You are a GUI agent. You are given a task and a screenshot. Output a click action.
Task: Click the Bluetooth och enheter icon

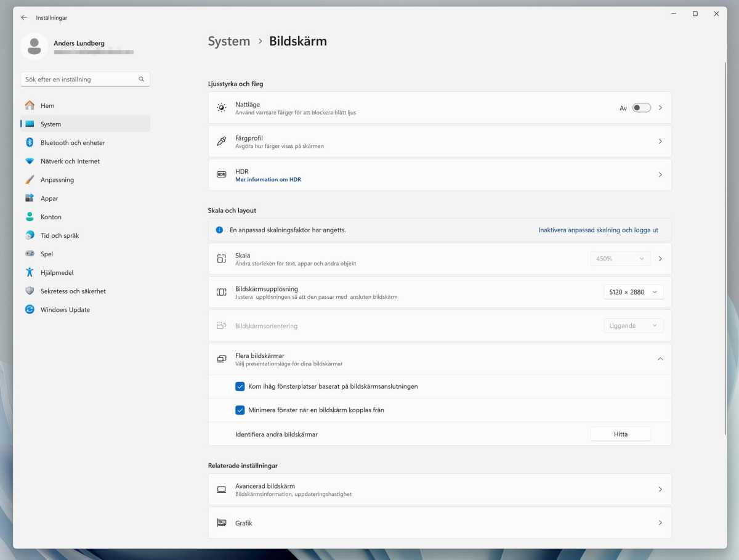pos(30,142)
